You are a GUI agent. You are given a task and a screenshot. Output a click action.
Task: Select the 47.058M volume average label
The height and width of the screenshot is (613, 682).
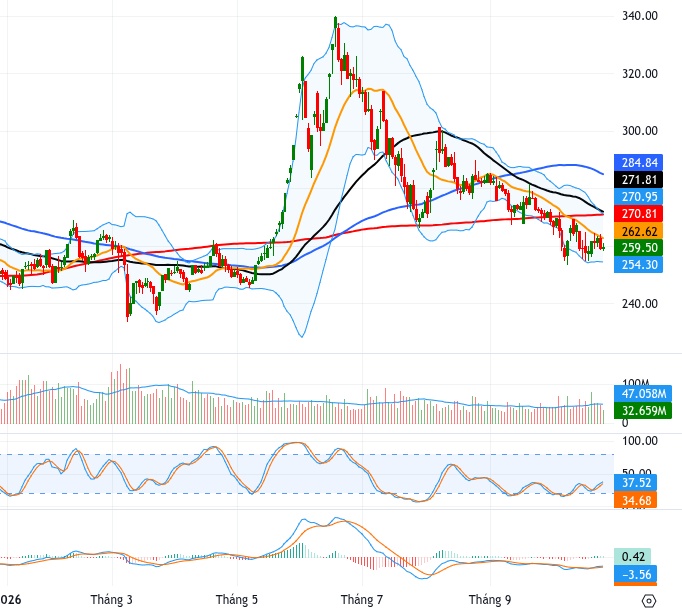(x=643, y=394)
